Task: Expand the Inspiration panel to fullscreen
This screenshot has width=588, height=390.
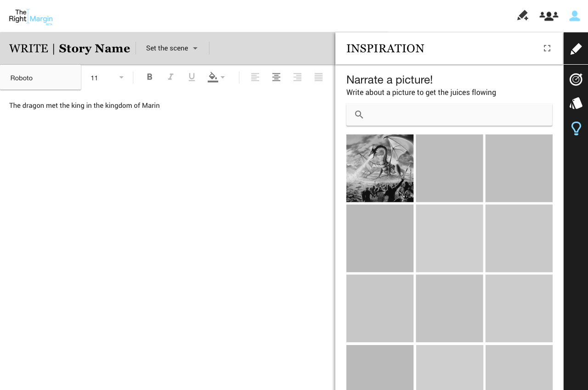Action: point(547,48)
